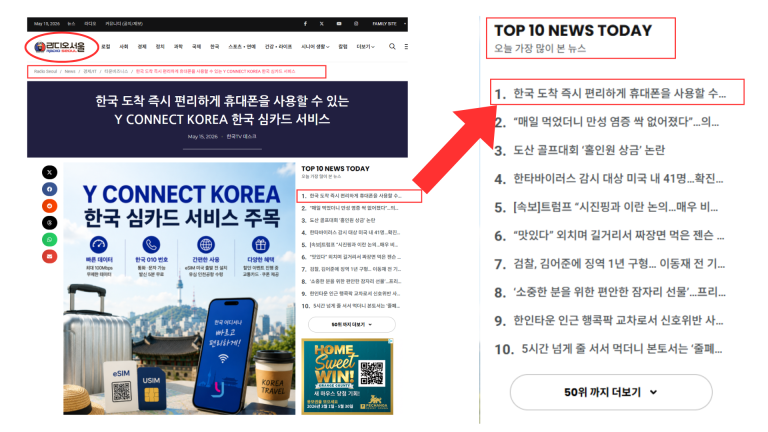Expand 50위 까지 더보기 in the enlarged list

[611, 392]
